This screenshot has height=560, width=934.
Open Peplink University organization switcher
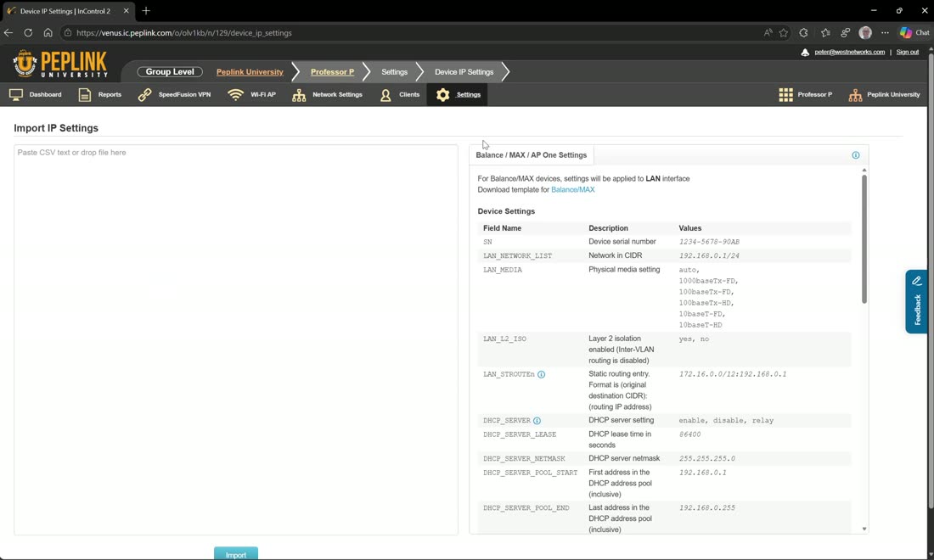tap(885, 95)
